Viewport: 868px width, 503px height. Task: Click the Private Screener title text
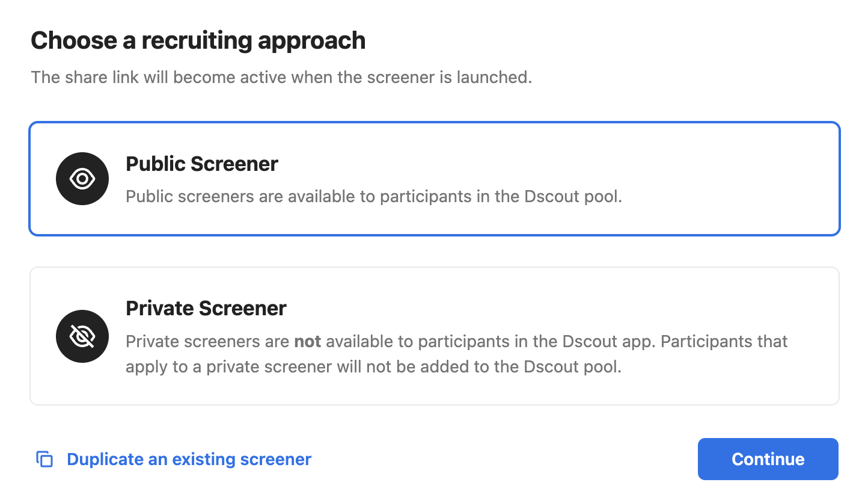[x=206, y=308]
